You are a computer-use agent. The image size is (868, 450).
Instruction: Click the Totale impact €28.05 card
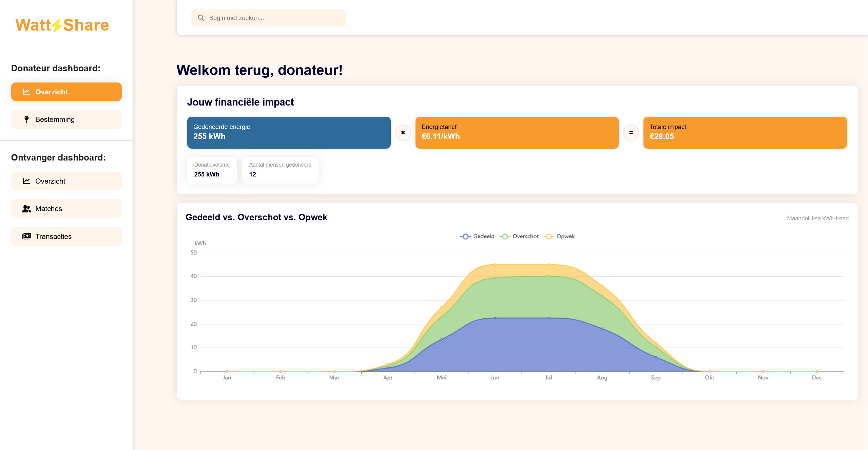745,133
